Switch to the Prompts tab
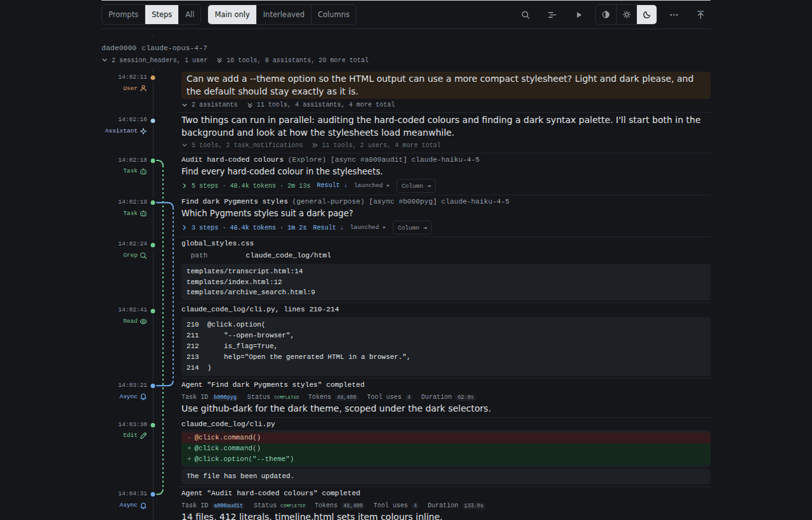Screen dimensions: 812x520 click(x=123, y=15)
